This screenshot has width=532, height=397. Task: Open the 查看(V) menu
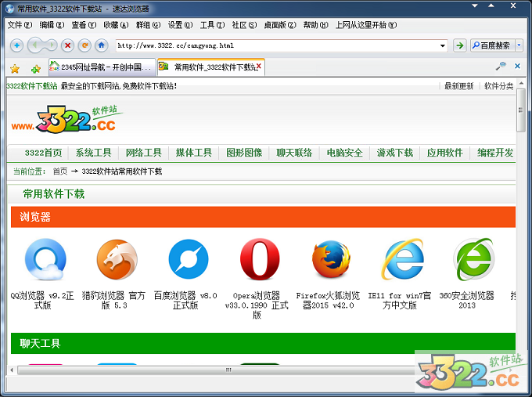84,25
